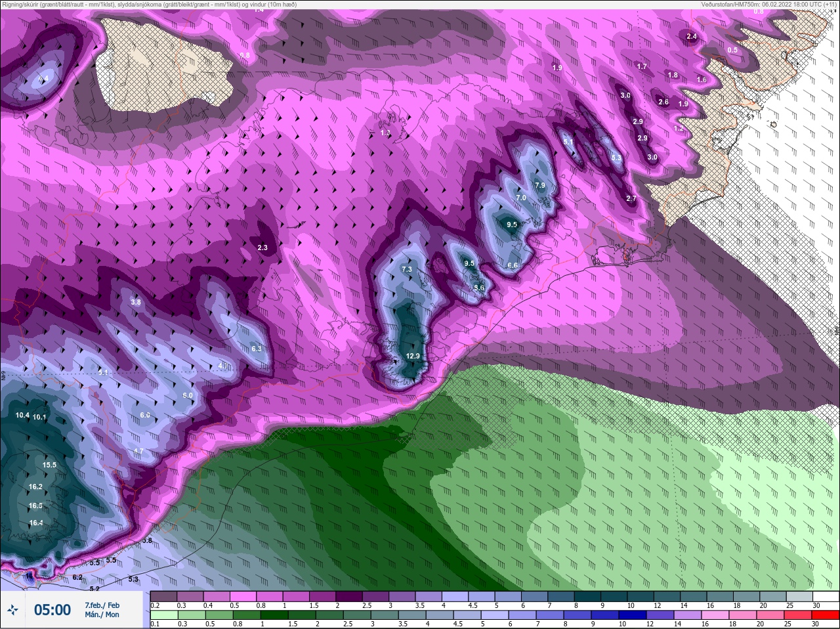Click the 10.4 precipitation value on the map
The image size is (840, 629).
click(22, 415)
